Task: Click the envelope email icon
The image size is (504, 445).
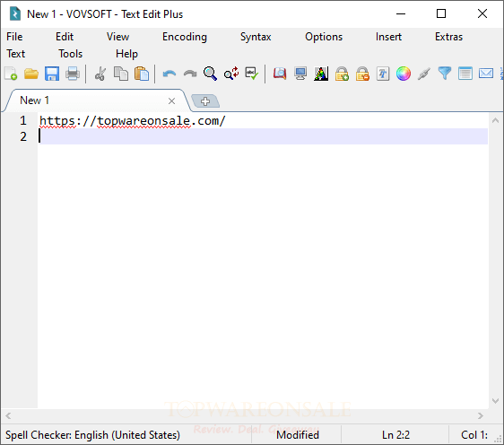Action: pos(486,74)
